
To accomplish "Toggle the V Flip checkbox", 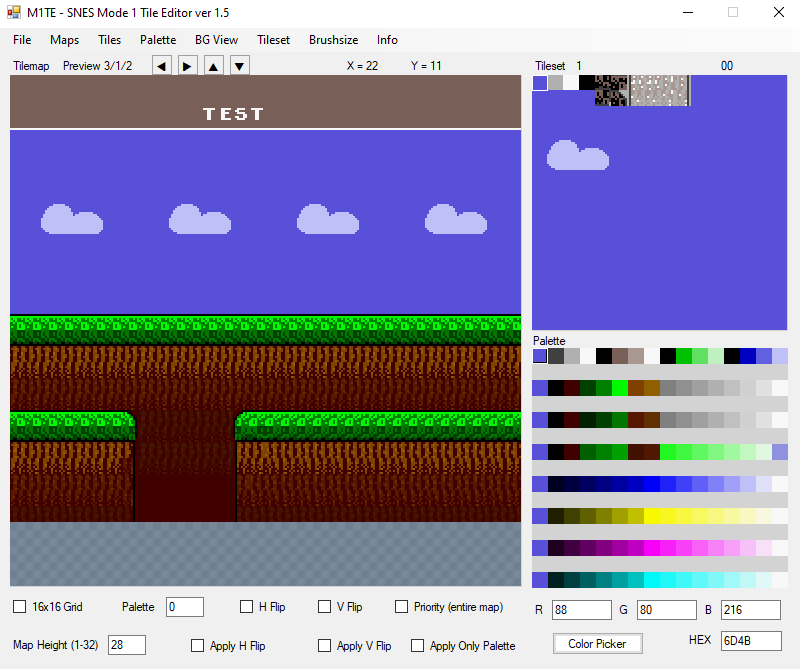I will (x=325, y=607).
